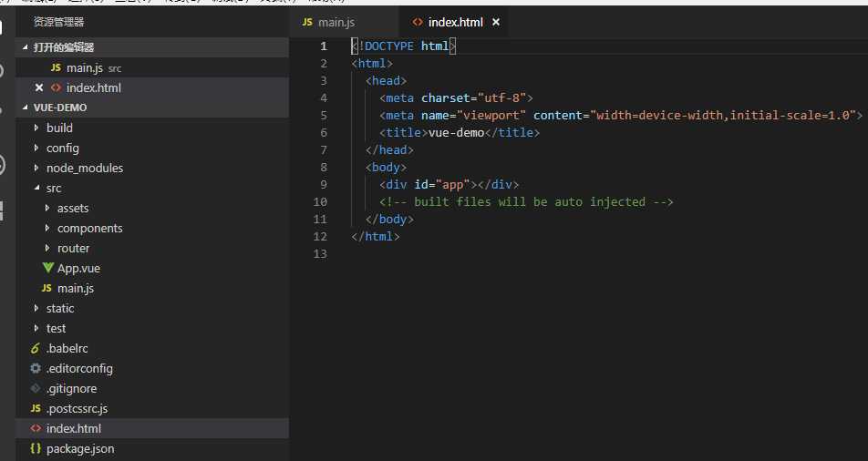Viewport: 868px width, 461px height.
Task: Click the JS icon beside .postcssrc.js
Action: coord(36,408)
